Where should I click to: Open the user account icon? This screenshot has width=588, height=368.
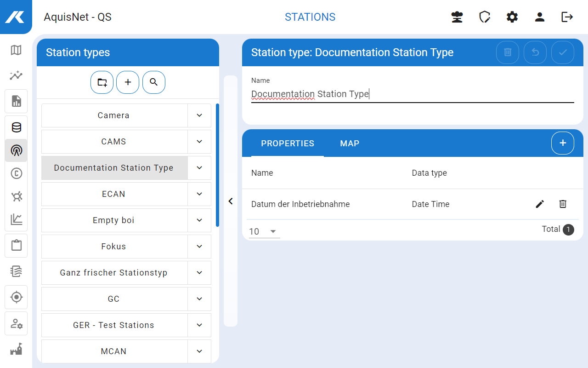tap(540, 17)
